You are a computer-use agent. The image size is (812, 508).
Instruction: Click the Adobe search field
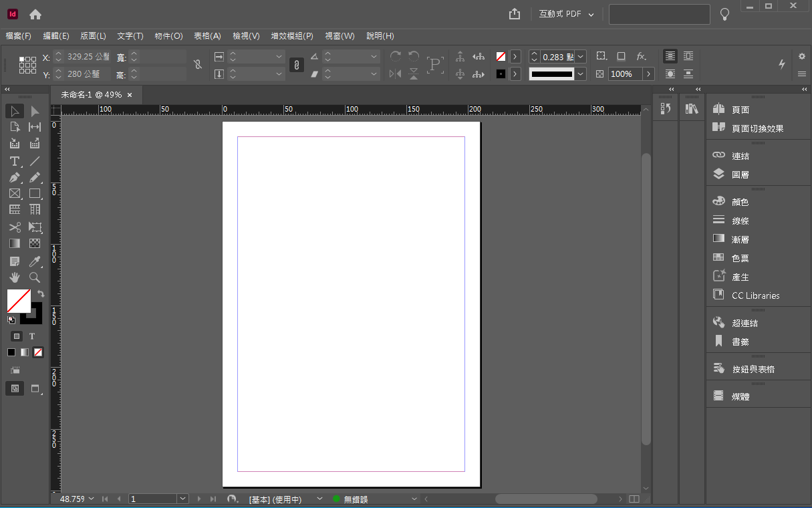[659, 14]
